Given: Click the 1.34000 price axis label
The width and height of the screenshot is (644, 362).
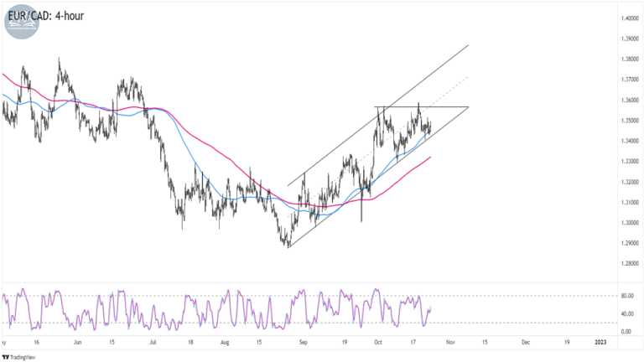Looking at the screenshot, I should pyautogui.click(x=630, y=141).
